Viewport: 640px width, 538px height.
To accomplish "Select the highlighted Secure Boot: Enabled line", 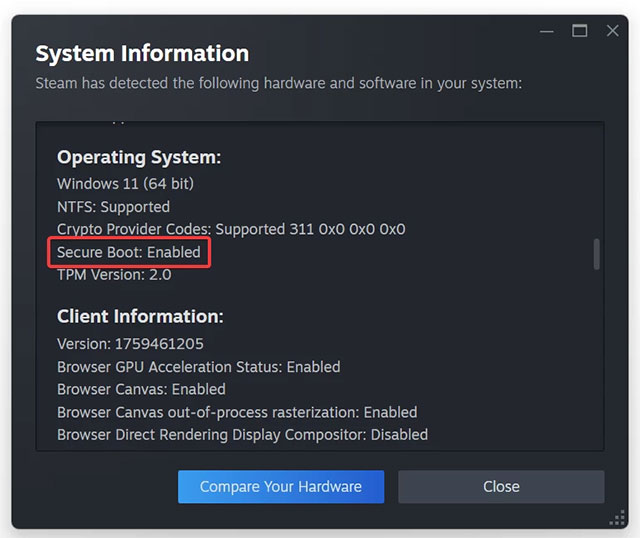I will click(129, 253).
